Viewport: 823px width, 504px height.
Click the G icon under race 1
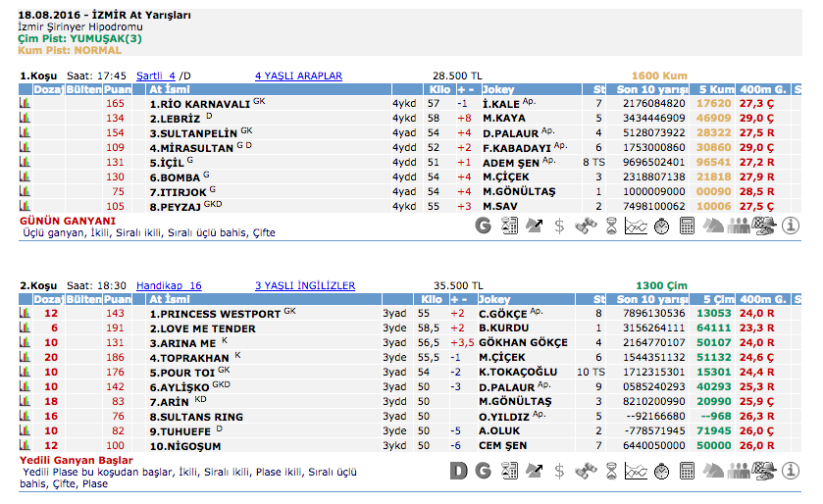click(x=483, y=227)
